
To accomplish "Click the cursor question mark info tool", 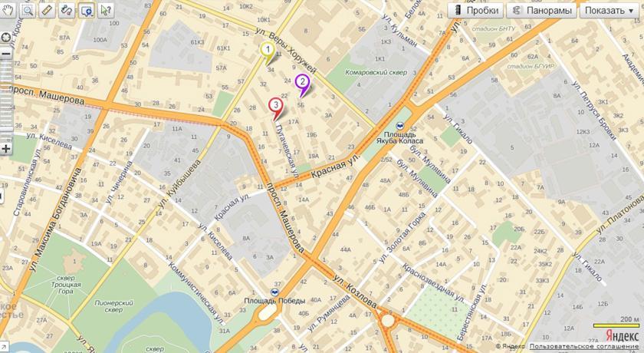I will tap(106, 10).
